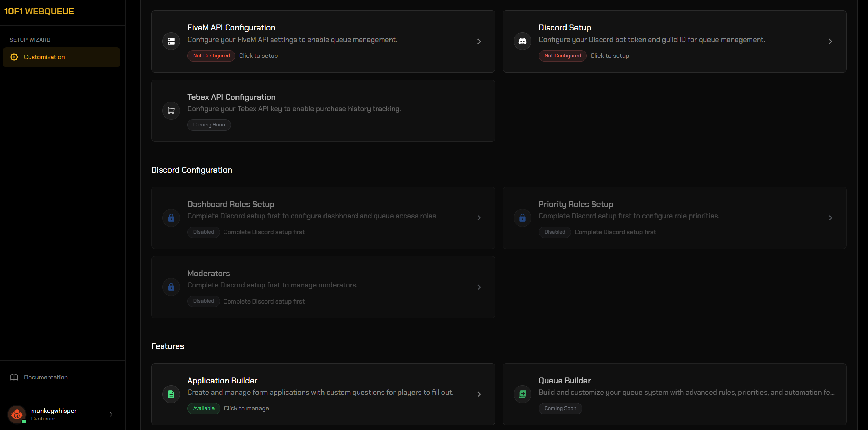Click the 1OF1 WEBQUEUE logo
Image resolution: width=868 pixels, height=430 pixels.
[x=39, y=11]
